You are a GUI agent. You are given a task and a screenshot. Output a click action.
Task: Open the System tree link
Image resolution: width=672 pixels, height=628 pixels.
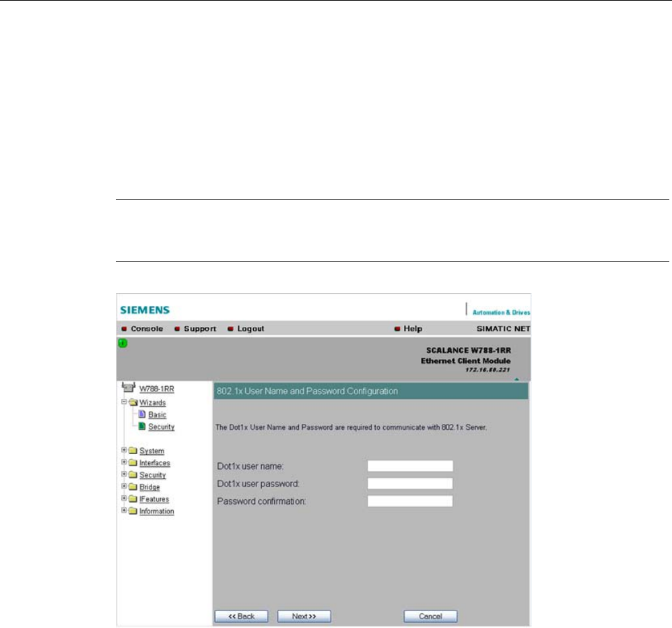tap(152, 451)
